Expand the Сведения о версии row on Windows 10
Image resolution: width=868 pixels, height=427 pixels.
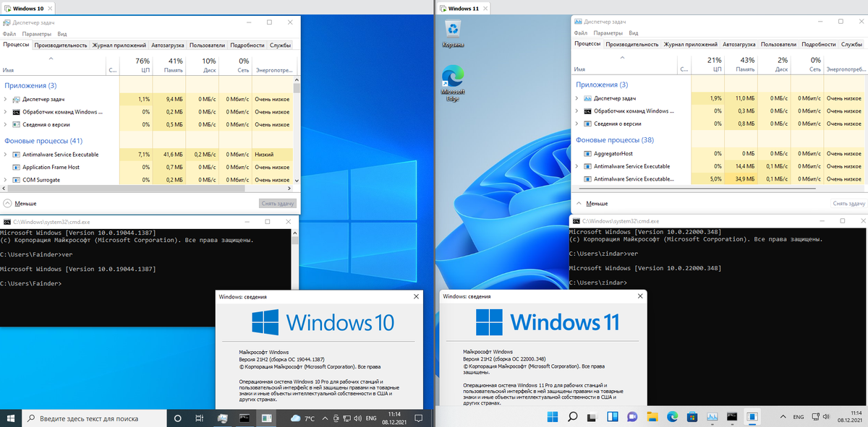click(x=6, y=124)
